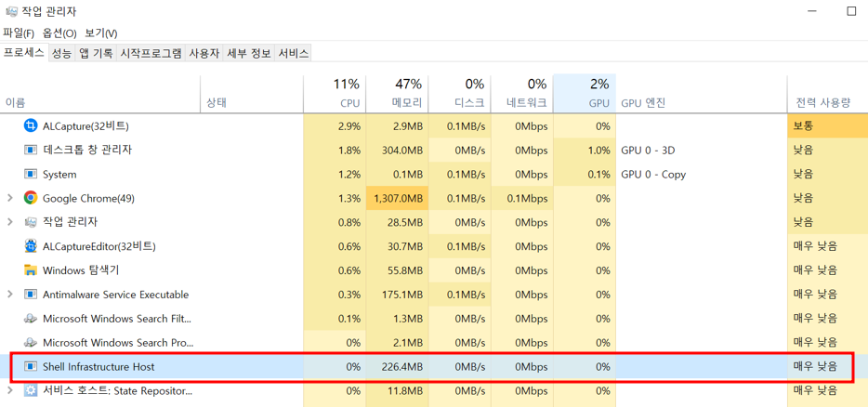The image size is (868, 407).
Task: Select the System process name
Action: point(59,175)
